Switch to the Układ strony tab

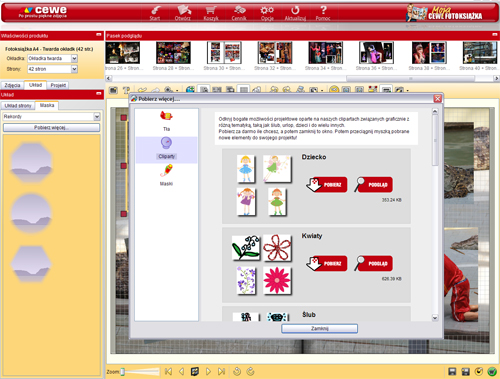(18, 106)
